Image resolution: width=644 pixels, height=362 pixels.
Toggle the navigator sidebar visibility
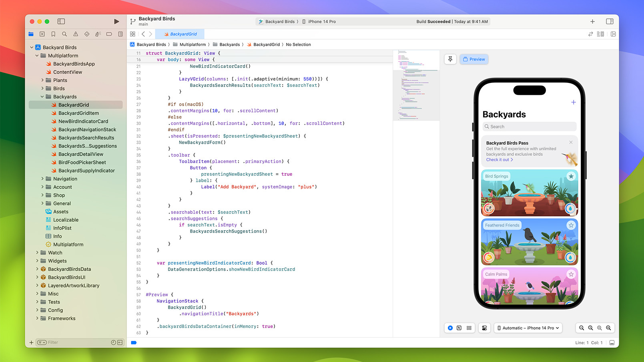(61, 22)
